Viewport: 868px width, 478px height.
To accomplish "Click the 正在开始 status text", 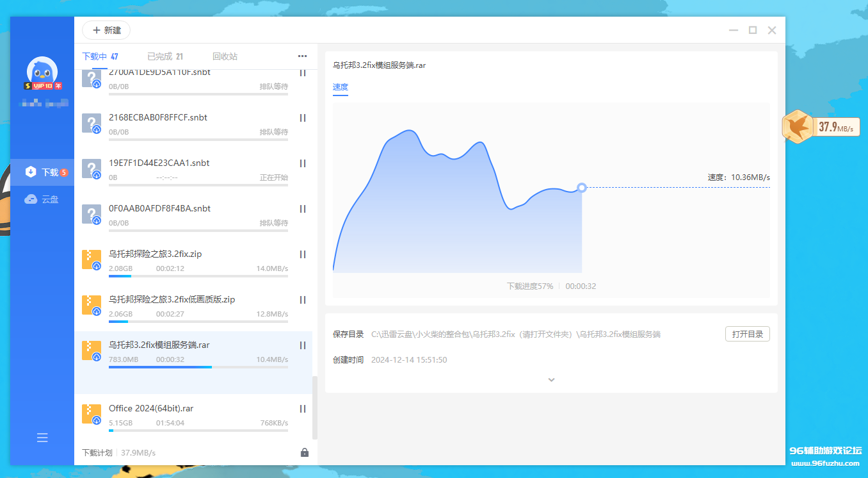I will coord(274,178).
